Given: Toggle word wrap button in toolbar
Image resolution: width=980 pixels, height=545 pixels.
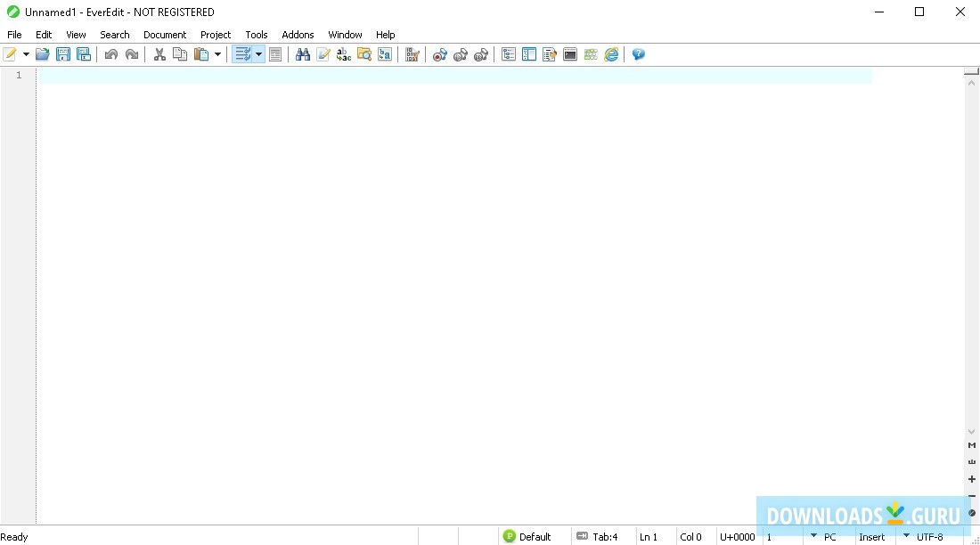Looking at the screenshot, I should coord(242,54).
